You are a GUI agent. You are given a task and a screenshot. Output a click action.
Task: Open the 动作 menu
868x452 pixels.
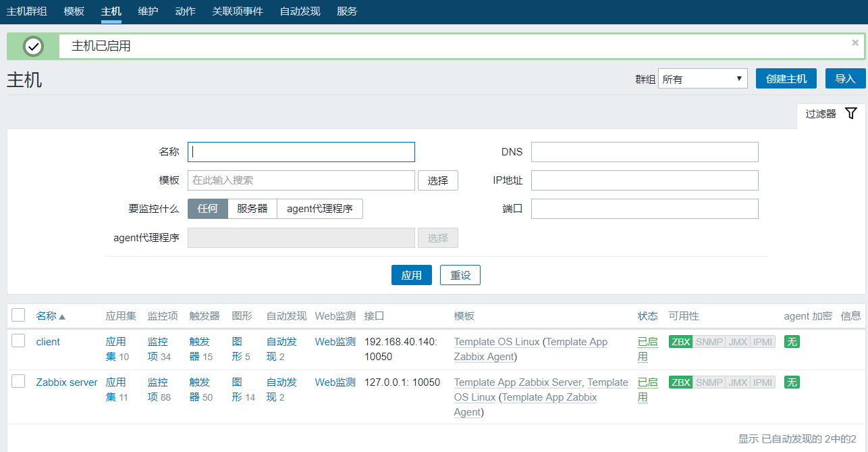click(x=185, y=11)
